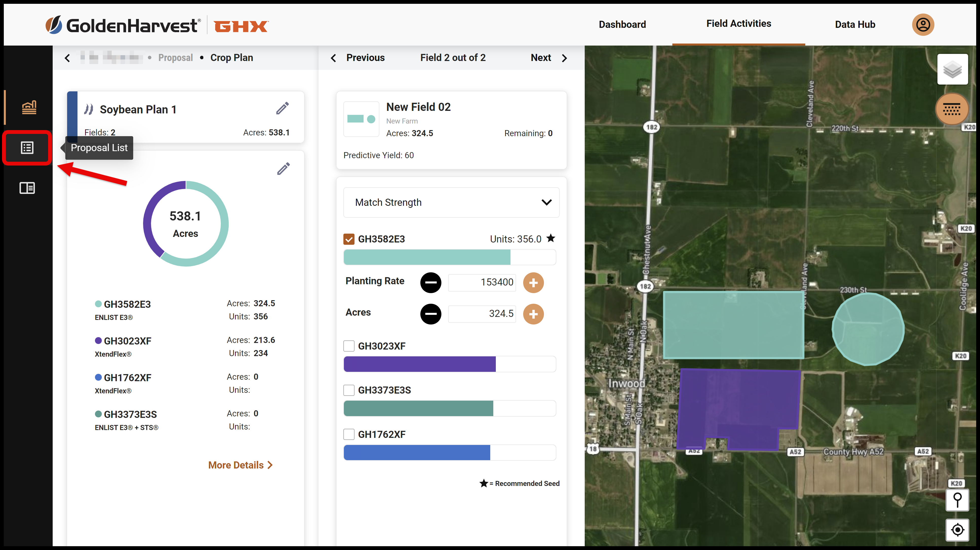Screen dimensions: 980x550
Task: Click the Proposal breadcrumb link
Action: tap(175, 58)
